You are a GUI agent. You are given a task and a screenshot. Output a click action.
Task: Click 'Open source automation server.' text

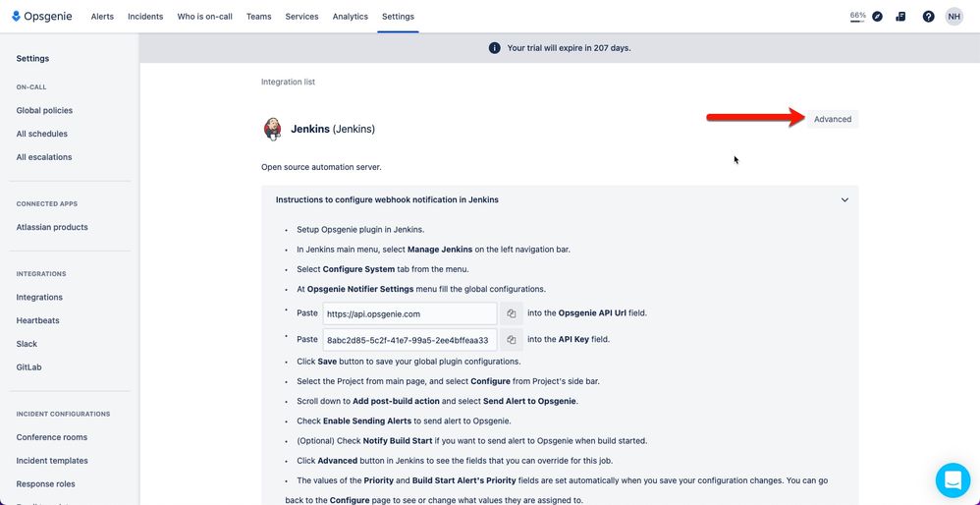pos(321,167)
